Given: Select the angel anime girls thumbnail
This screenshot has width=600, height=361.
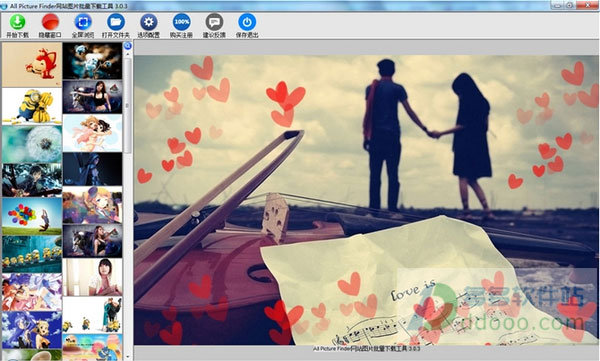Looking at the screenshot, I should click(x=92, y=133).
